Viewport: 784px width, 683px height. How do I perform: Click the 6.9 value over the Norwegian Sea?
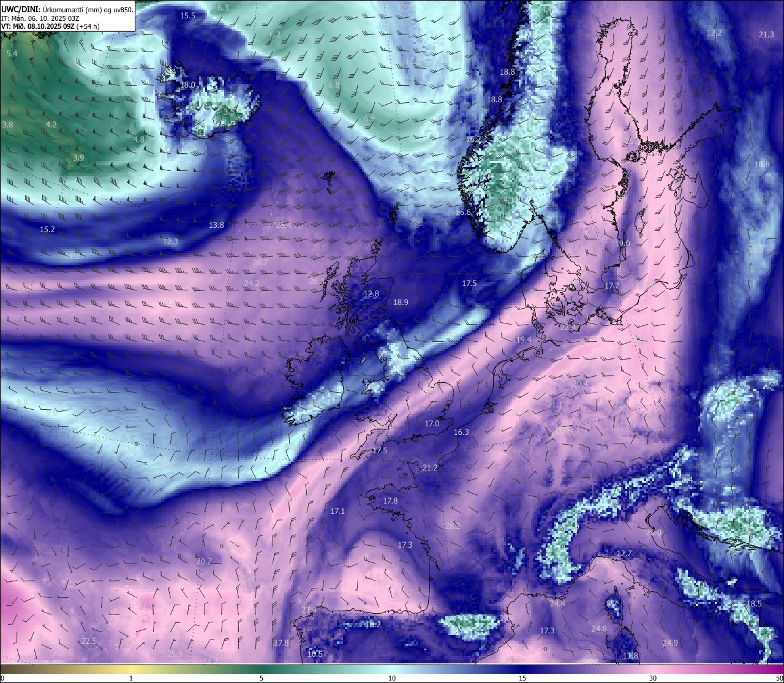click(369, 118)
